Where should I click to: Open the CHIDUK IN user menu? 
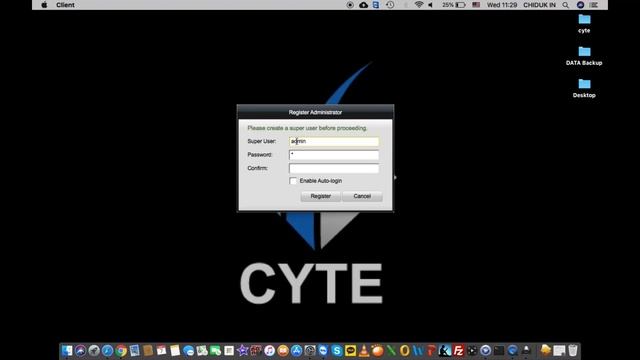(539, 5)
